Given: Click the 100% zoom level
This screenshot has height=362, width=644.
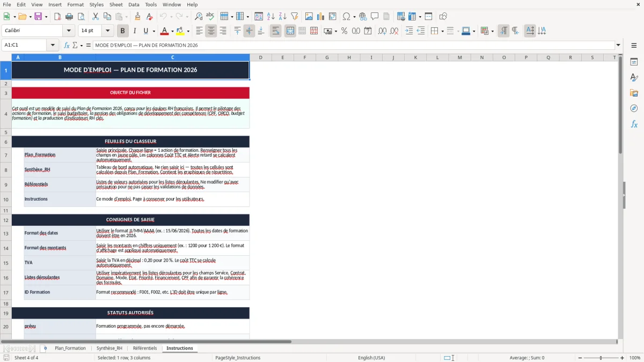Looking at the screenshot, I should 635,358.
